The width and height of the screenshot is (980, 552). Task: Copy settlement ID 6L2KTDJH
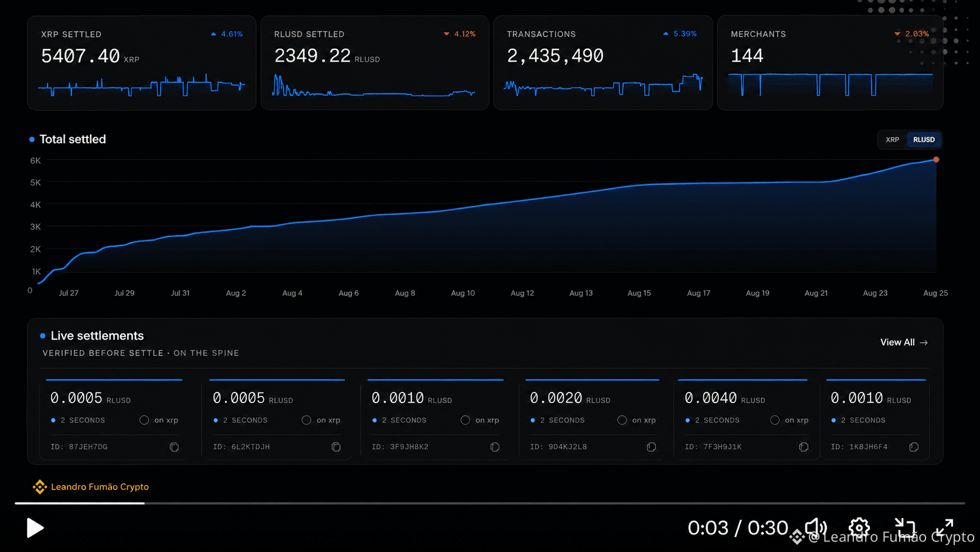point(336,447)
